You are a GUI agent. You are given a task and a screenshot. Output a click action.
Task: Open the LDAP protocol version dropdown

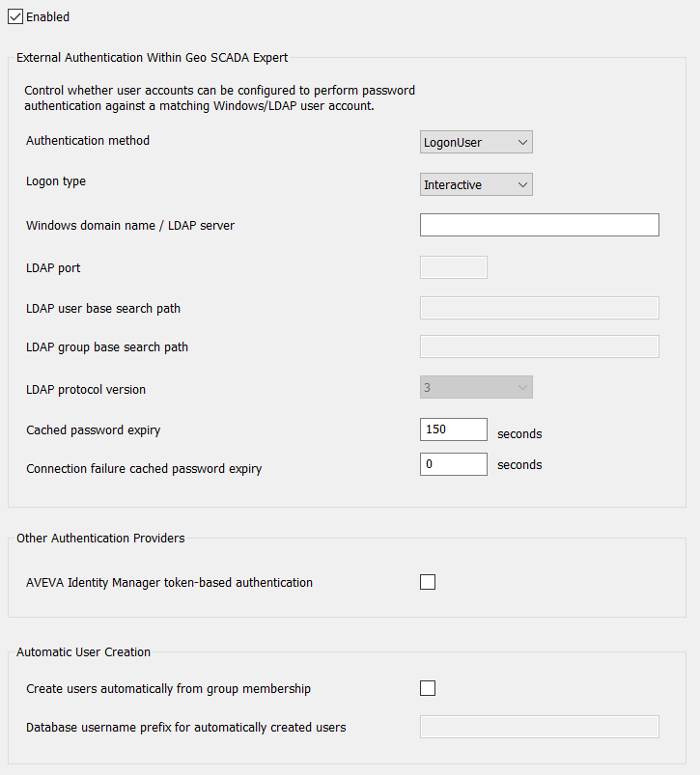click(x=476, y=388)
